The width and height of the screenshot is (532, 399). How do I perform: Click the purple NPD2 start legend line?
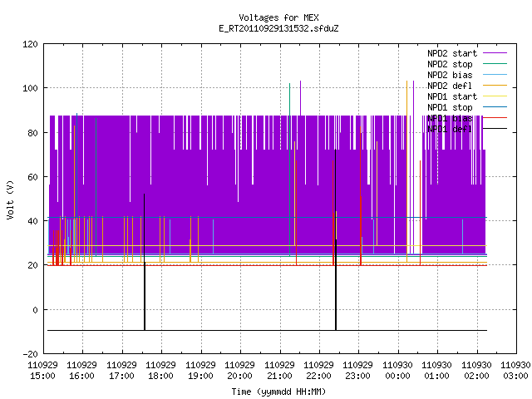[x=495, y=53]
